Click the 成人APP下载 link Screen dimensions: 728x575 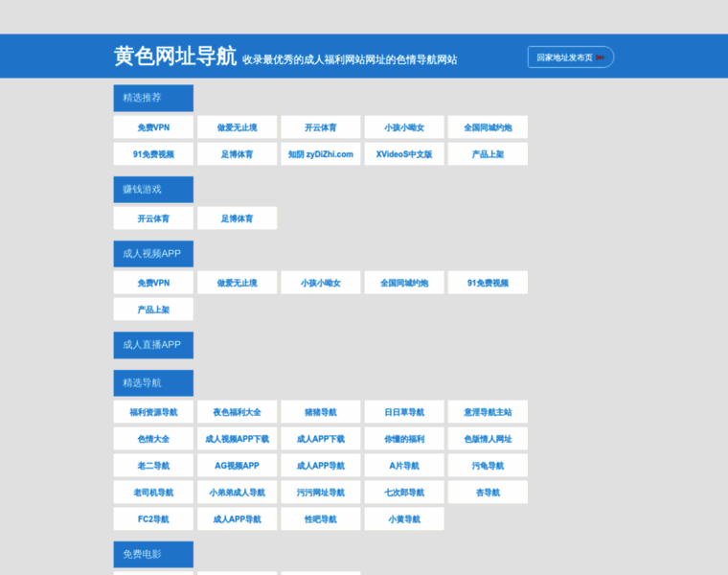(321, 439)
